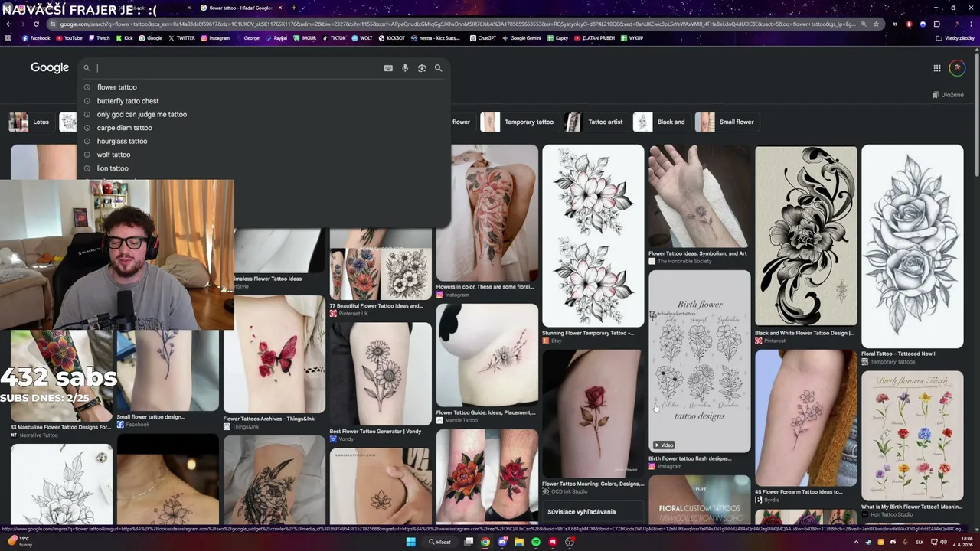Open Task View on the taskbar

tap(469, 542)
